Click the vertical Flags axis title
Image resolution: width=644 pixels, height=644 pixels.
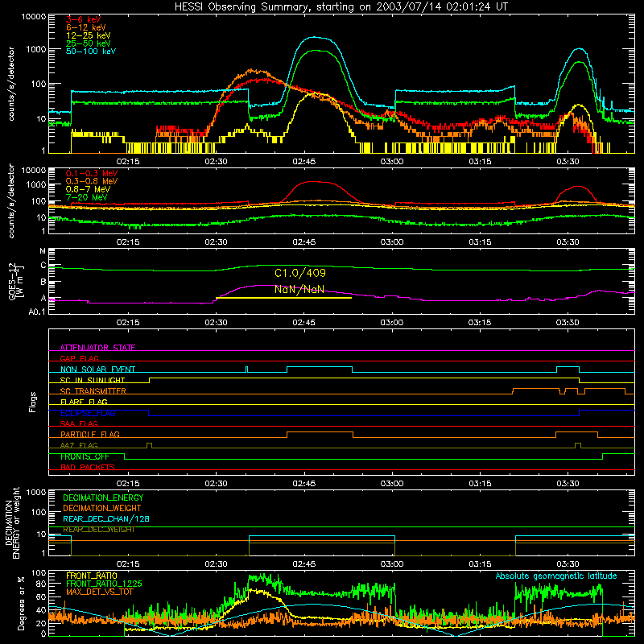click(33, 402)
